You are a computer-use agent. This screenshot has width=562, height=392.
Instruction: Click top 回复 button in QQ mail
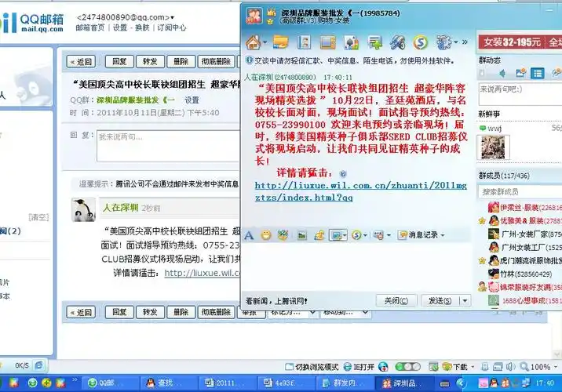pos(119,62)
